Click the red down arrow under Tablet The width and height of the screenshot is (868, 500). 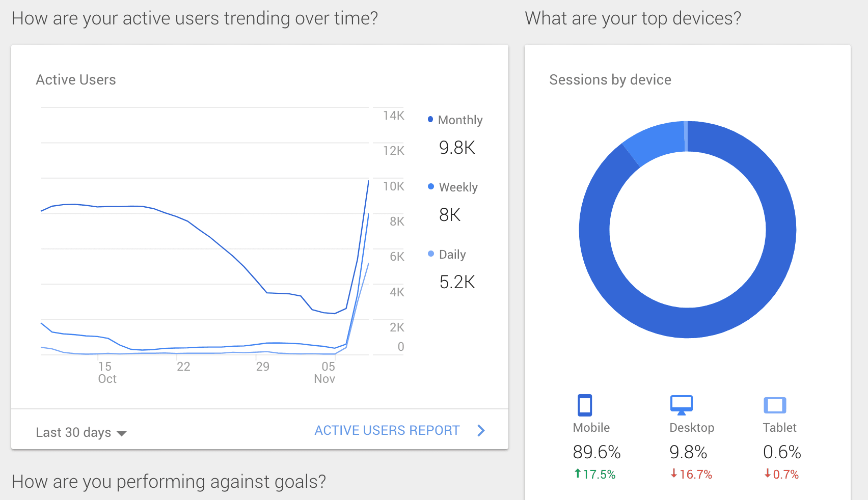(768, 474)
